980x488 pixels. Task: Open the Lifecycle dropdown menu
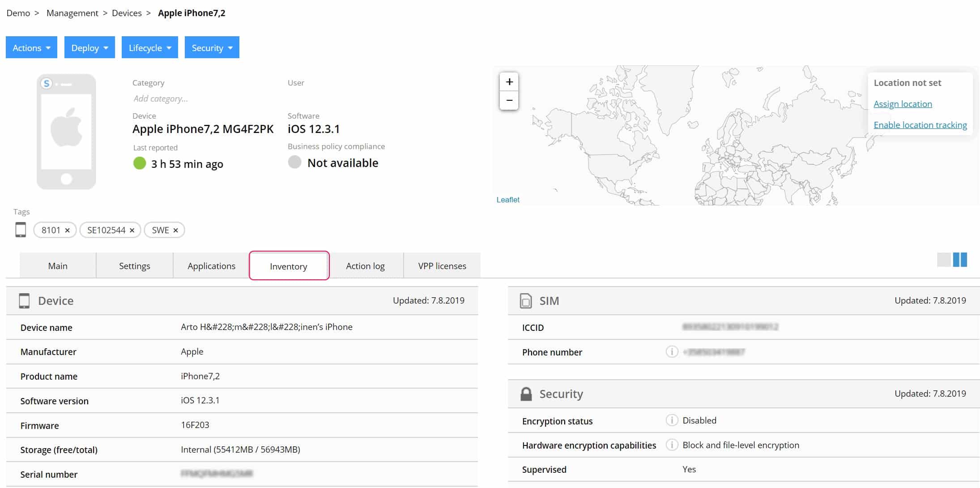tap(150, 47)
